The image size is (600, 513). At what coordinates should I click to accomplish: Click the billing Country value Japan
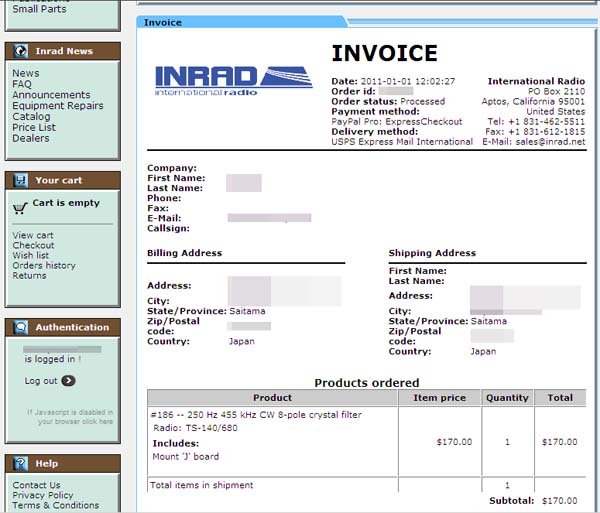point(241,341)
